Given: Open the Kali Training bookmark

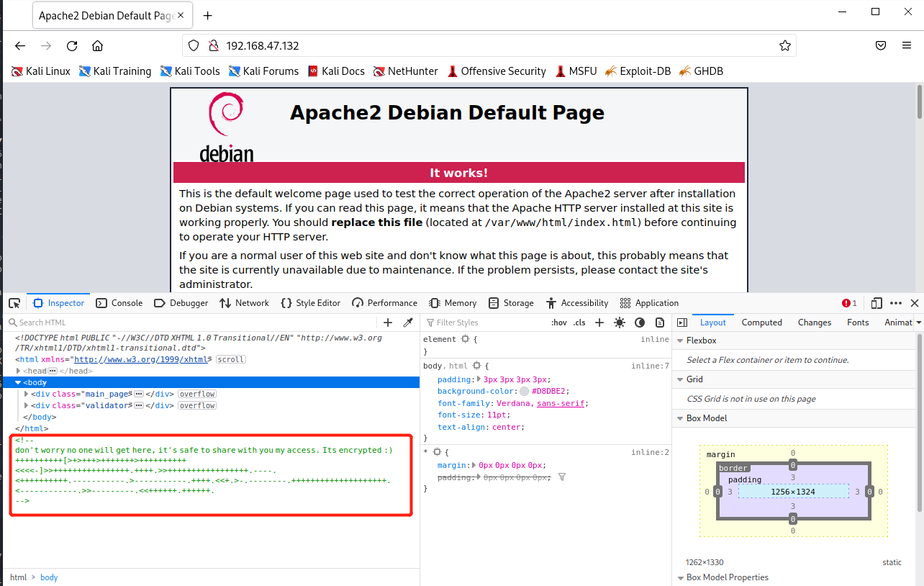Looking at the screenshot, I should click(x=115, y=71).
